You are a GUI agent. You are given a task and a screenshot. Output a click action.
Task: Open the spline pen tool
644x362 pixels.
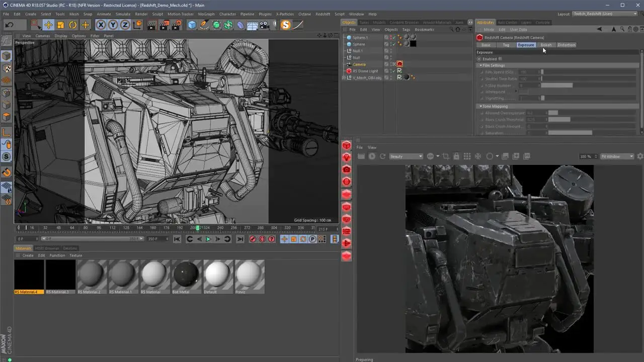[x=204, y=25]
